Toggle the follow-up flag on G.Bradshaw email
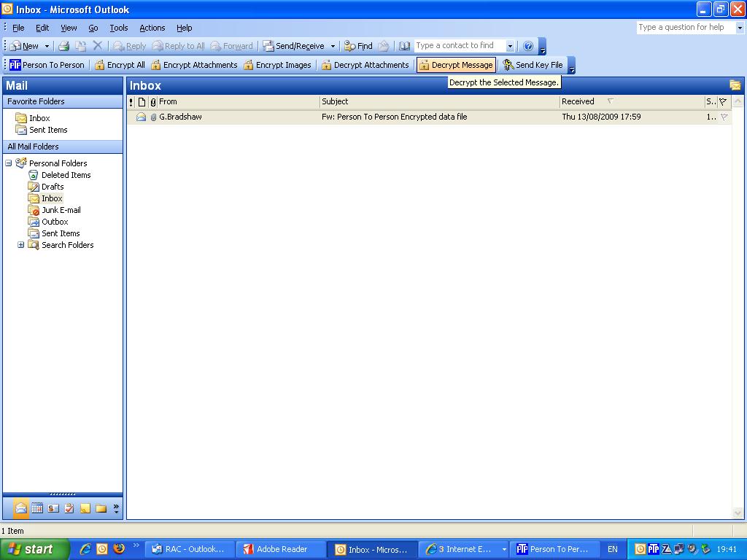 coord(724,117)
